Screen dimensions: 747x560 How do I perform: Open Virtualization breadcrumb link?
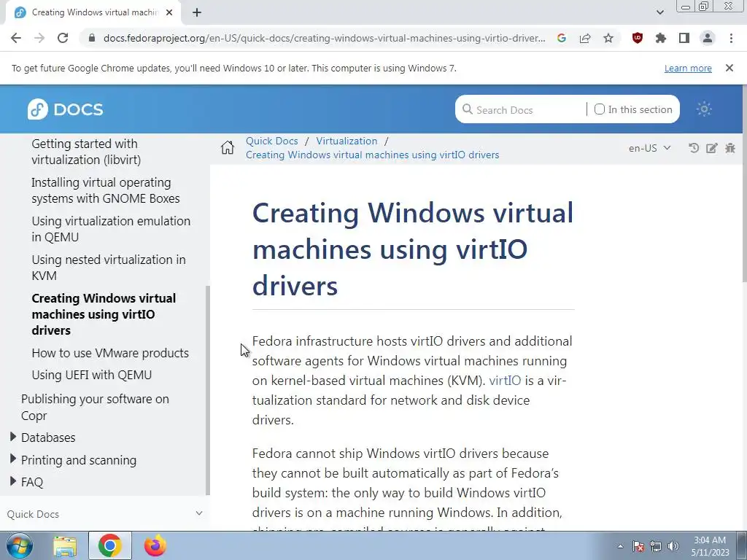(x=347, y=141)
